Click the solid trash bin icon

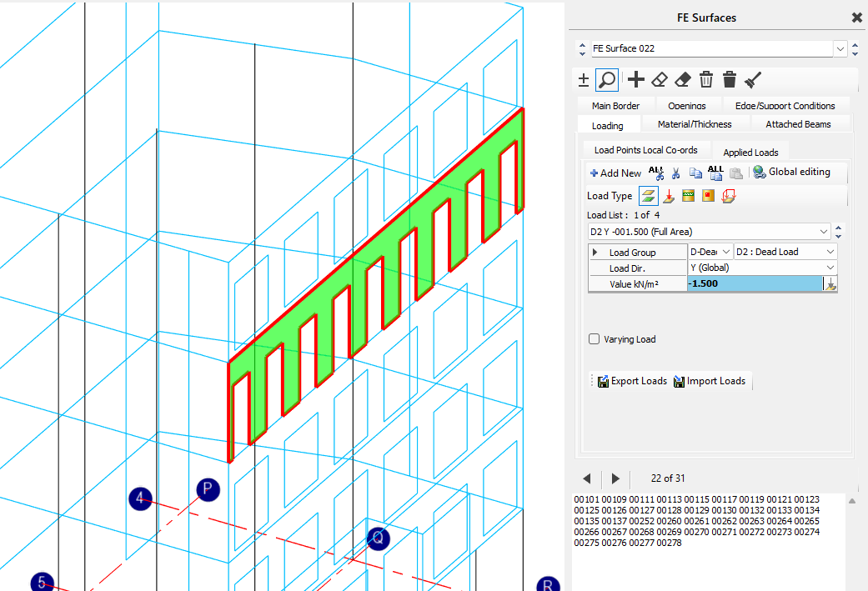(x=730, y=80)
